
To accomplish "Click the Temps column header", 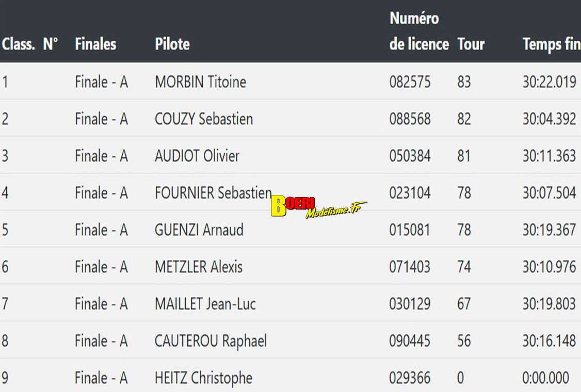I will (x=551, y=44).
